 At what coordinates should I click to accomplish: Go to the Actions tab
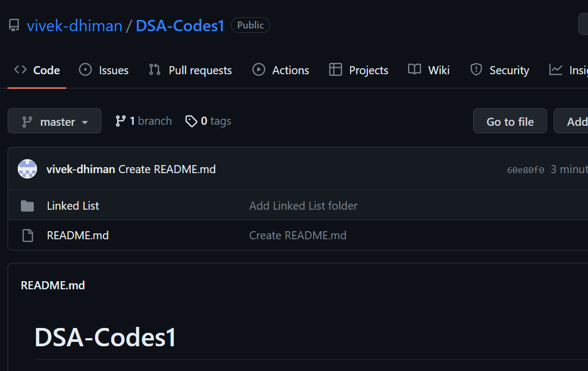281,70
